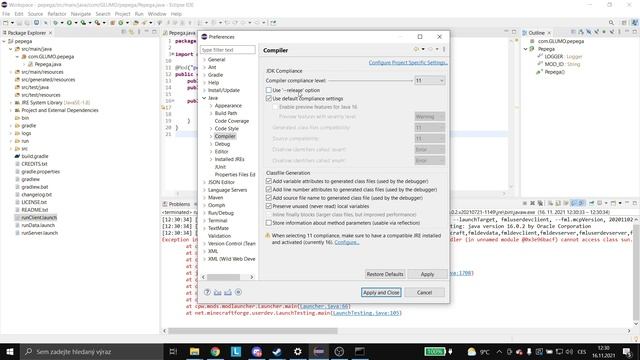Click the Search magnifier icon in the toolbar
640x360 pixels.
click(x=611, y=23)
